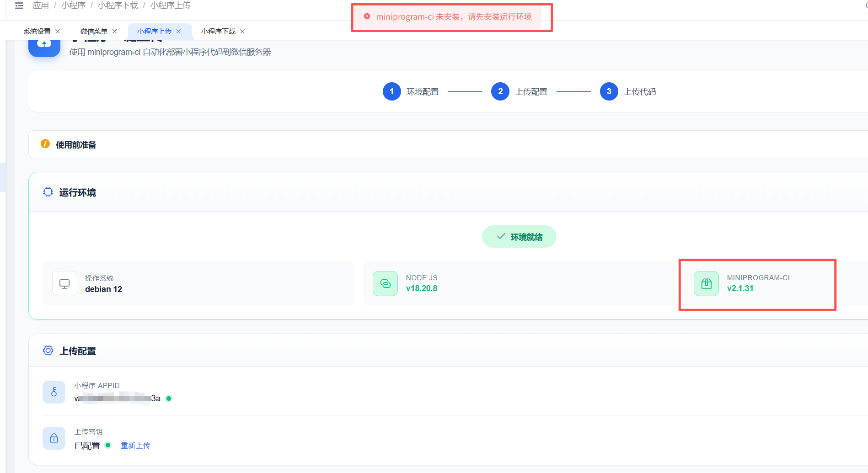Click the key icon for 小程序 APPID
Image resolution: width=868 pixels, height=473 pixels.
click(x=54, y=392)
